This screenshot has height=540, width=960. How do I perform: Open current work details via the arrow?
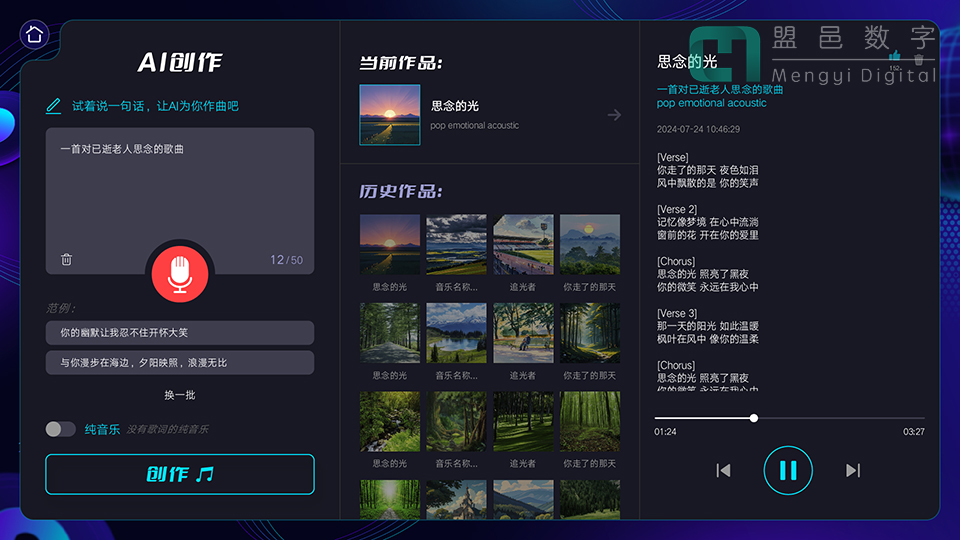614,115
